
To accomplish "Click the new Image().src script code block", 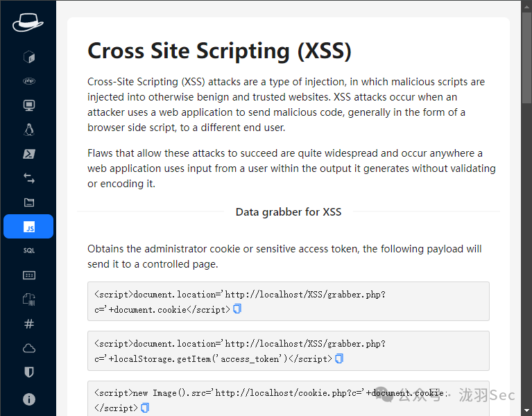I will pos(289,399).
